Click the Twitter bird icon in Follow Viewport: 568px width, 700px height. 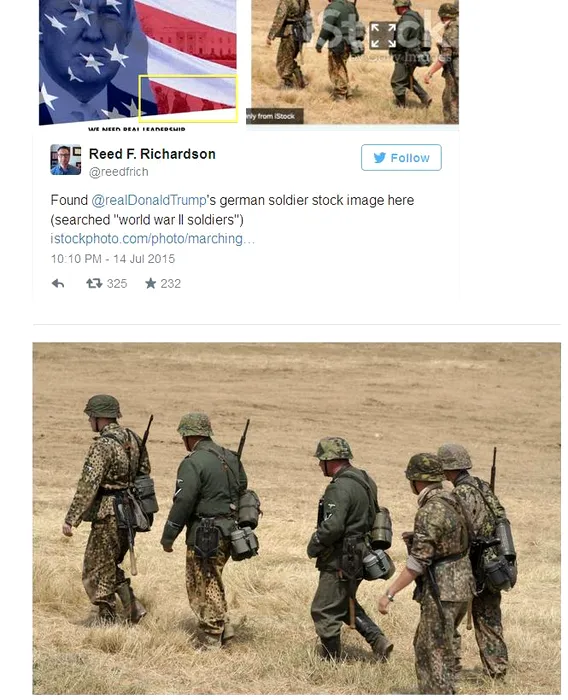click(380, 158)
